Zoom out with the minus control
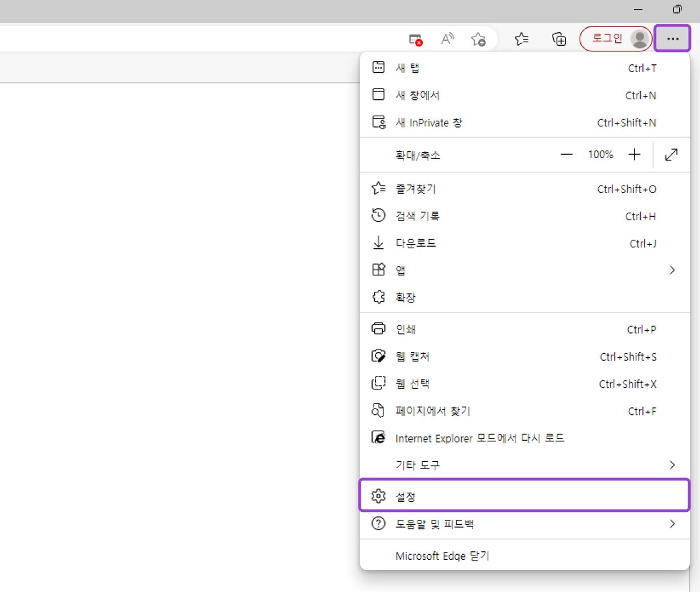Image resolution: width=700 pixels, height=592 pixels. (x=566, y=154)
